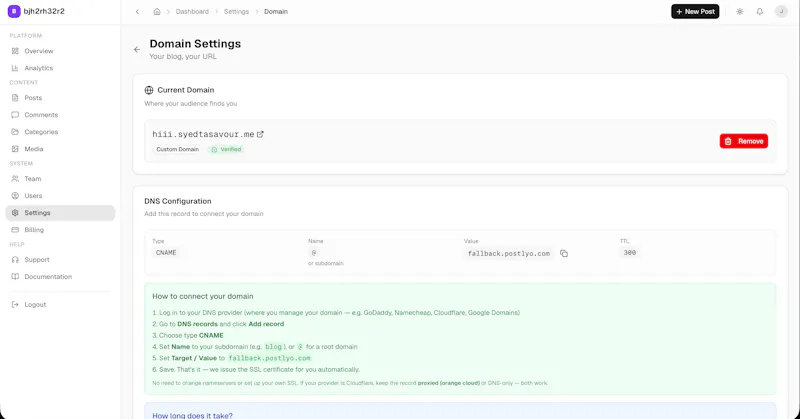
Task: Click the Settings gear icon in sidebar
Action: coord(15,213)
